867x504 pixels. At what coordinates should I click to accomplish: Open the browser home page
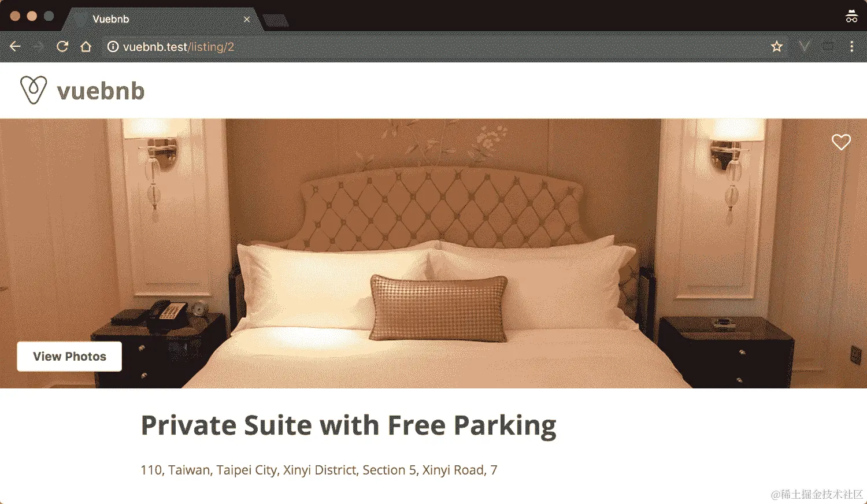[86, 47]
